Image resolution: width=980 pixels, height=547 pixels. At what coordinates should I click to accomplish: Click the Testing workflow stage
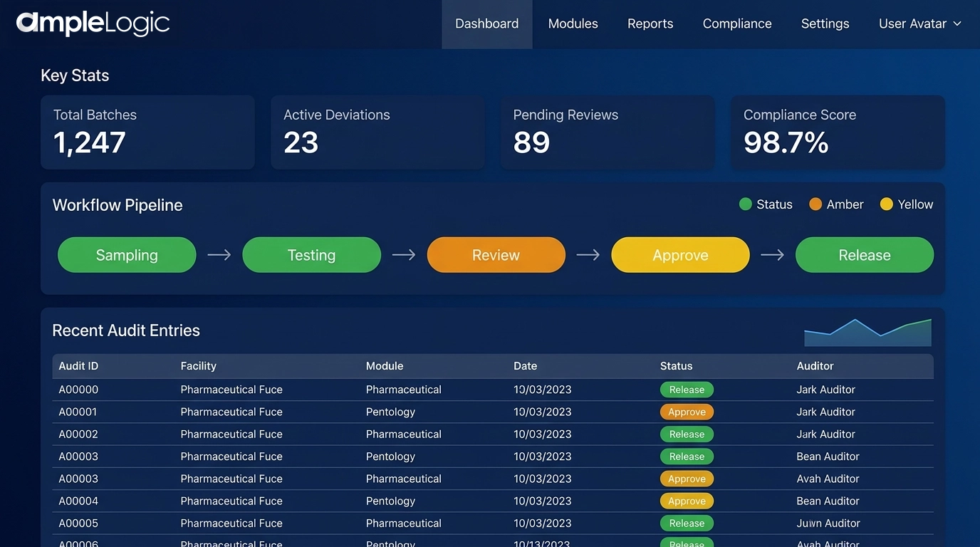(311, 255)
